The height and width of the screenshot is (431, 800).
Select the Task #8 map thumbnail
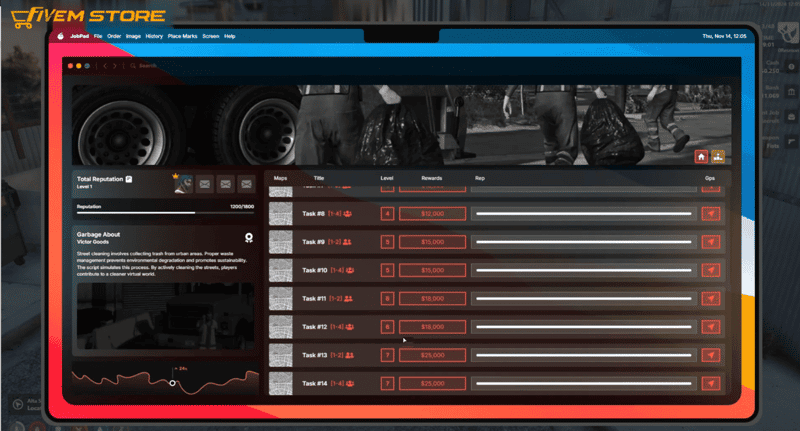click(281, 214)
